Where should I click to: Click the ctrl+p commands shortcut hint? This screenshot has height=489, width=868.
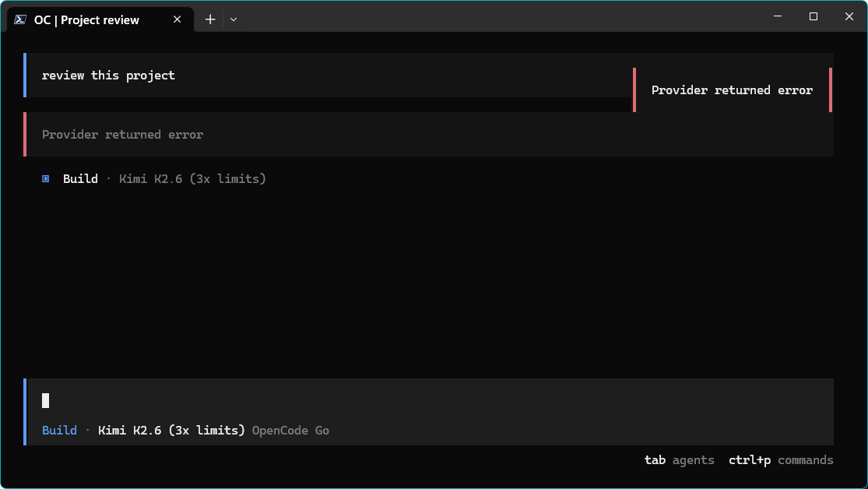781,460
